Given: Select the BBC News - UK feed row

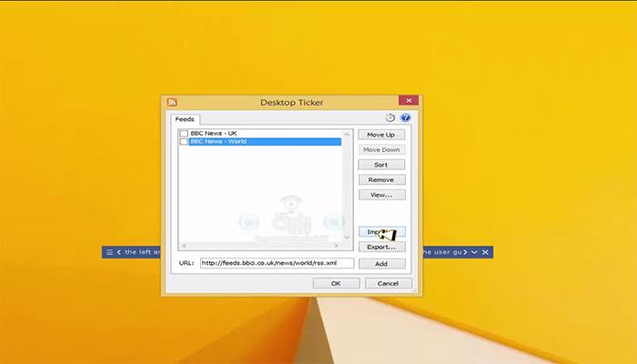Looking at the screenshot, I should click(260, 133).
